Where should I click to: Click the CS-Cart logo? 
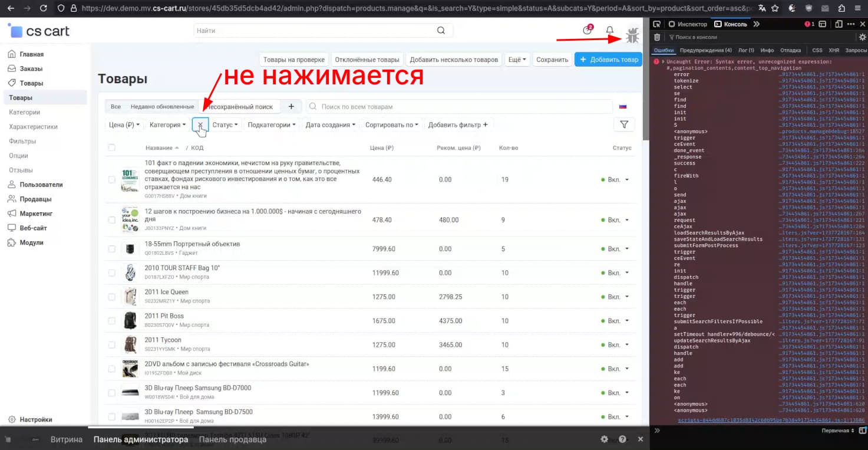pos(38,31)
